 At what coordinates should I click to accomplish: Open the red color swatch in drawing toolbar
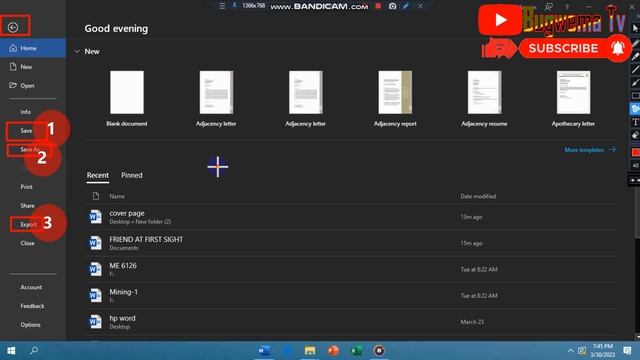(635, 152)
